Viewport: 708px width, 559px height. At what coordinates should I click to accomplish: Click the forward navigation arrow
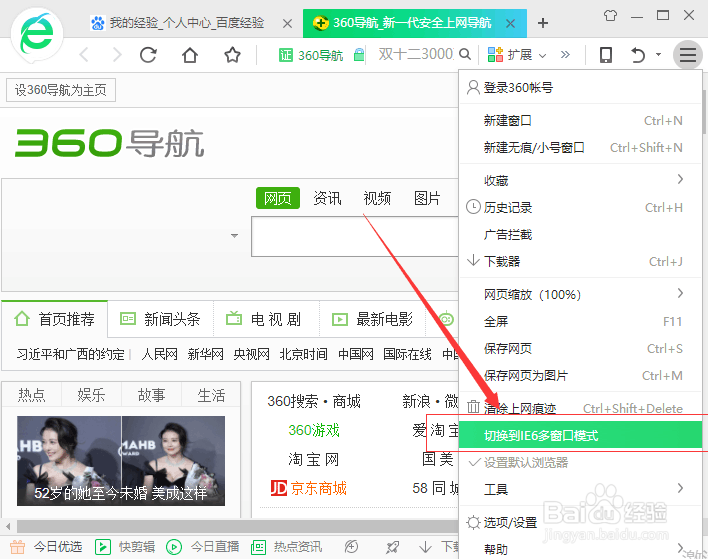tap(117, 55)
